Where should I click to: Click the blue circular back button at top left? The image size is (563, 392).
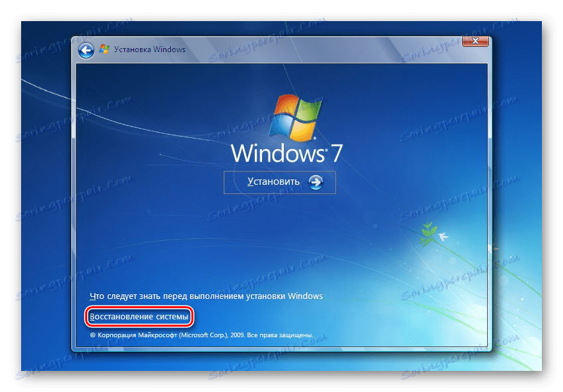pos(86,49)
